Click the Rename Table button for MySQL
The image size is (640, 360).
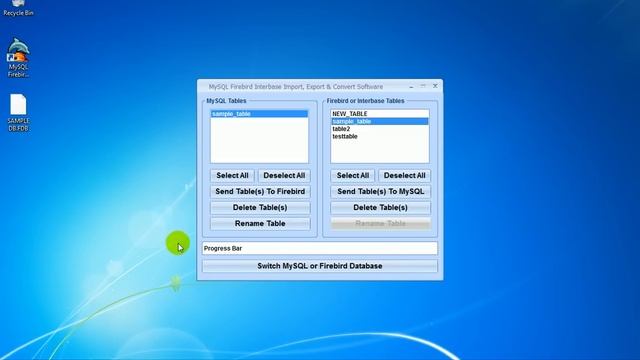point(260,223)
